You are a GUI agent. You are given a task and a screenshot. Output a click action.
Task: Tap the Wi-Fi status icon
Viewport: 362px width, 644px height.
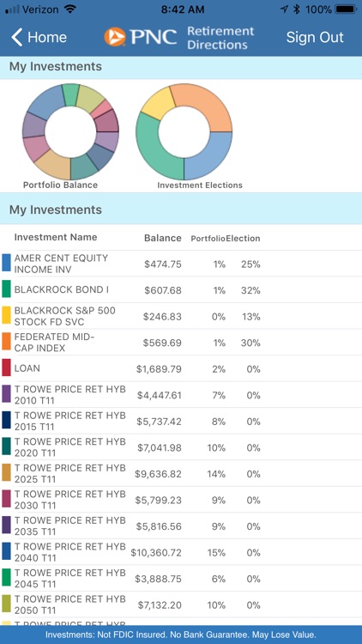tap(70, 9)
